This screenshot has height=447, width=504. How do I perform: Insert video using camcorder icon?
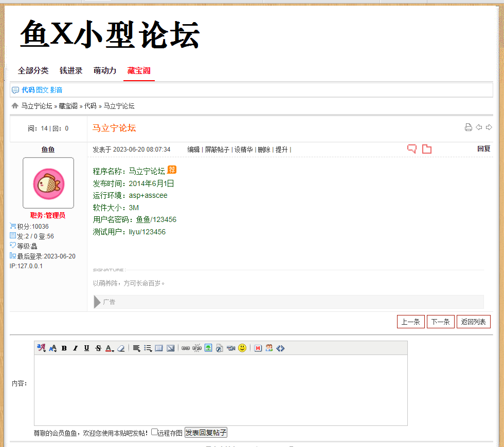(x=231, y=348)
